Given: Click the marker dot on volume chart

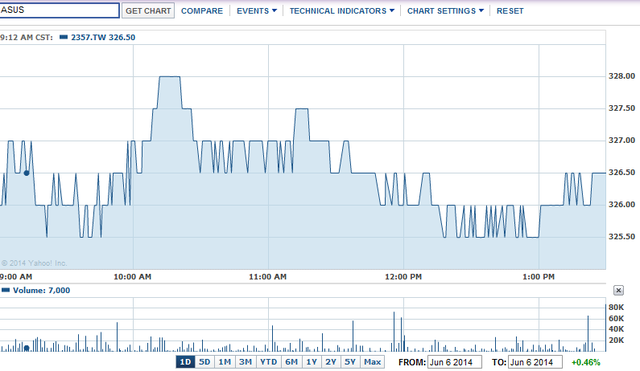Looking at the screenshot, I should 27,348.
